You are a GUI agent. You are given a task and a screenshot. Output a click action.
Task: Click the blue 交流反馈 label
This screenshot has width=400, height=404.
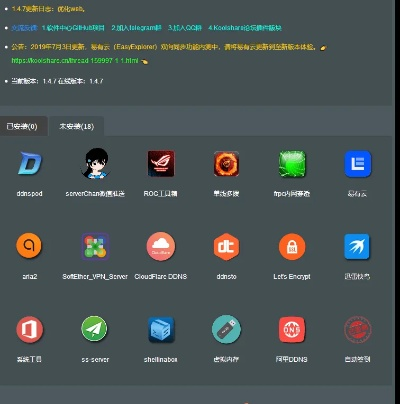(x=24, y=28)
